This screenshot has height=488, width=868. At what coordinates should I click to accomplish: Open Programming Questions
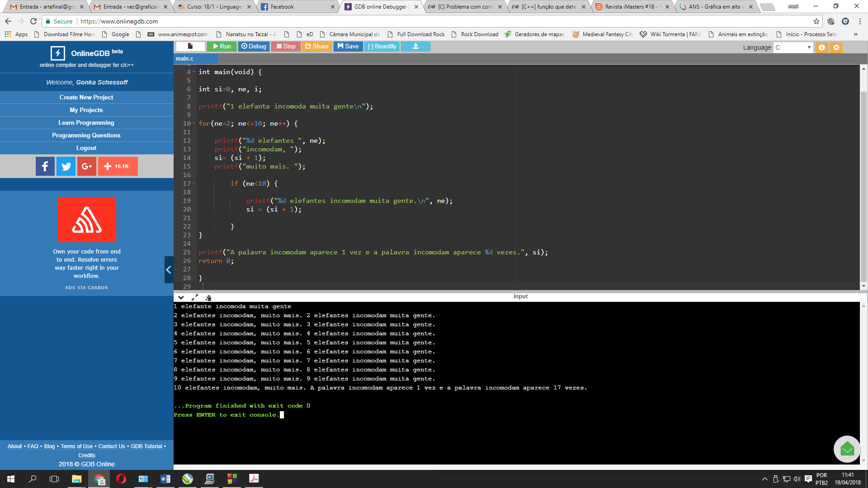click(x=86, y=135)
